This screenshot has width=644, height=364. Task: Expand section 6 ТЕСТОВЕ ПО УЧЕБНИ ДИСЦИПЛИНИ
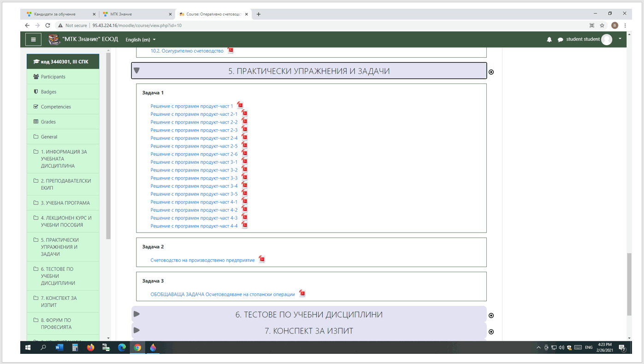click(x=136, y=314)
